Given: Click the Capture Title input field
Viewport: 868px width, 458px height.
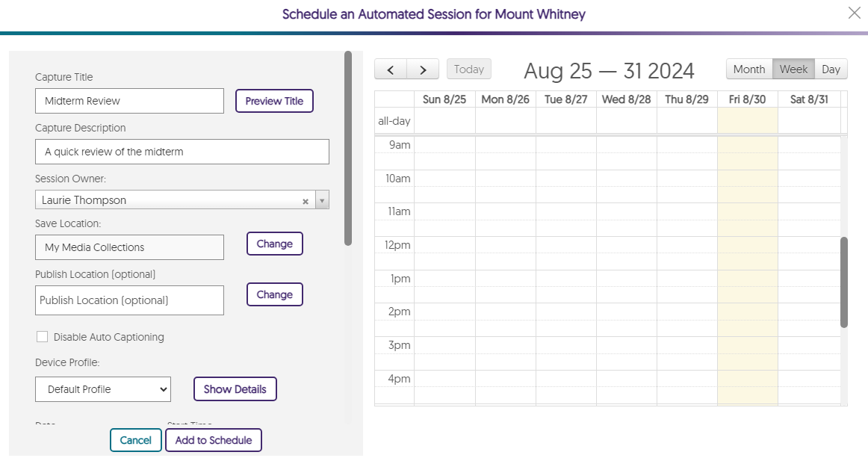Looking at the screenshot, I should [129, 101].
